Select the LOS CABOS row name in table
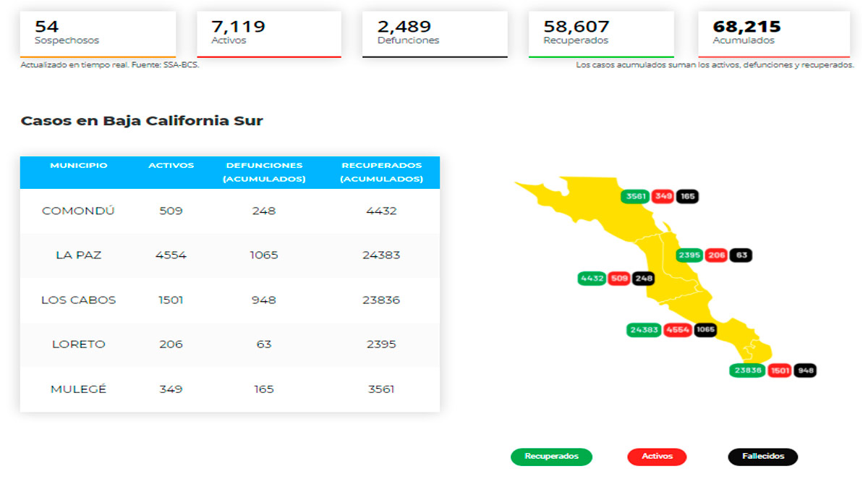Viewport: 868px width, 482px height. [x=79, y=300]
